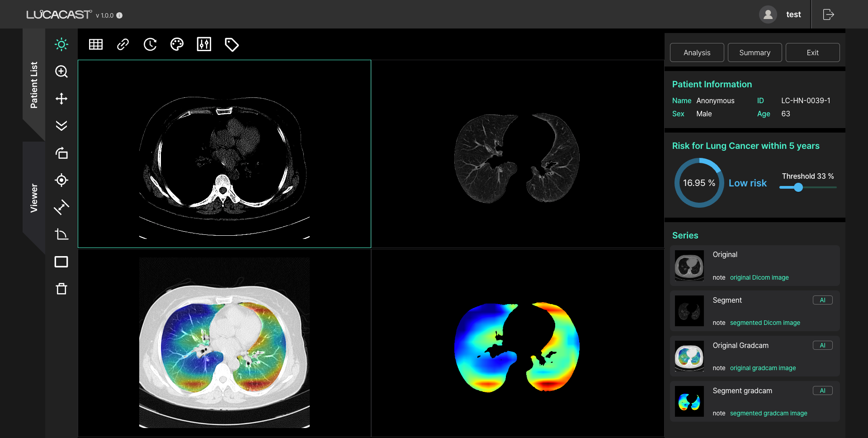The height and width of the screenshot is (438, 868).
Task: Open the Summary button
Action: click(755, 52)
